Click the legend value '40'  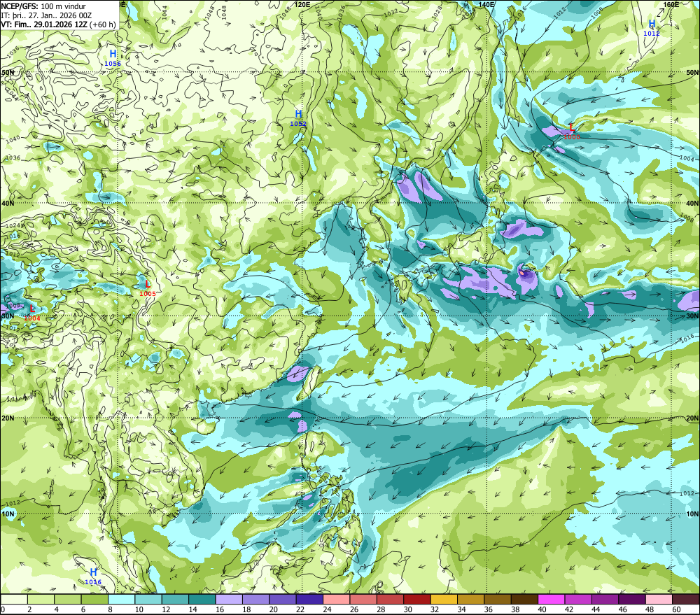542,609
